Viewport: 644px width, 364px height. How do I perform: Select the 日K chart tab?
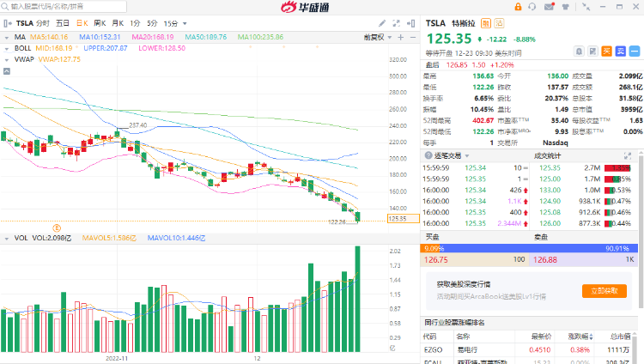tap(82, 23)
